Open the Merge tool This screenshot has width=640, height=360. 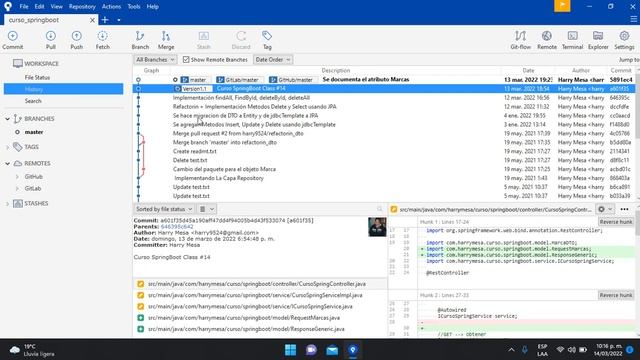(x=166, y=40)
